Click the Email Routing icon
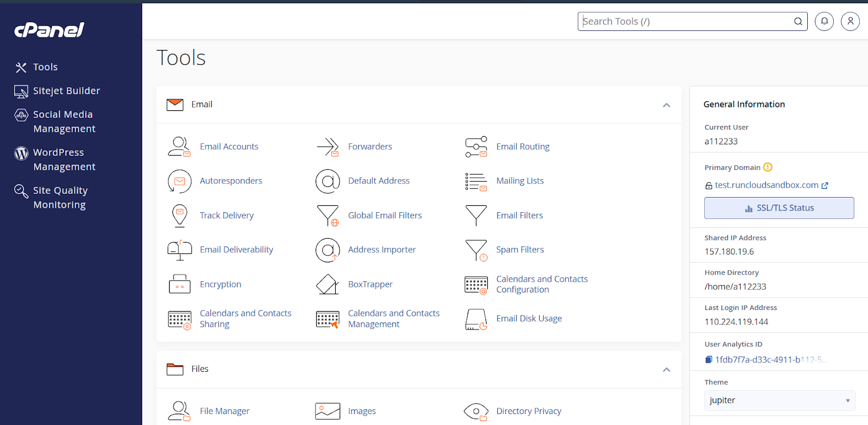Viewport: 868px width, 425px height. click(476, 147)
